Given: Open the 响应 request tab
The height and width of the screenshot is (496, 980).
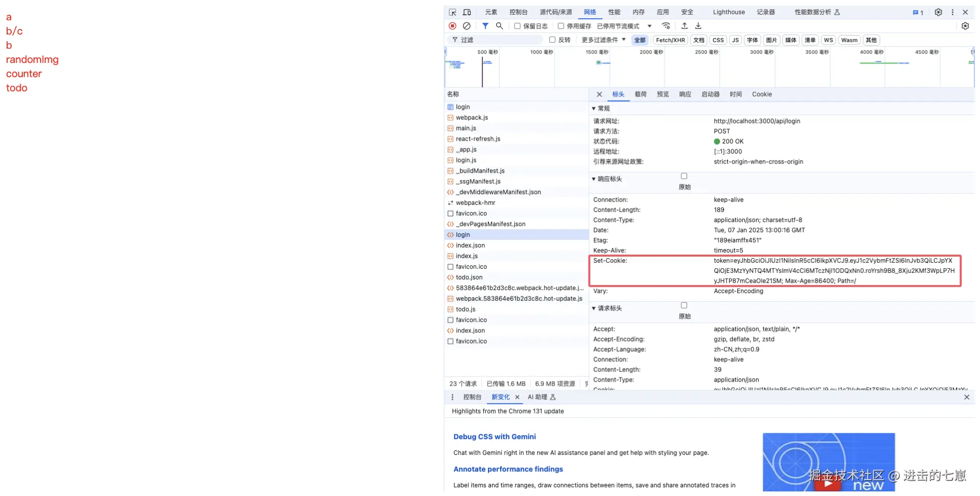Looking at the screenshot, I should 685,95.
